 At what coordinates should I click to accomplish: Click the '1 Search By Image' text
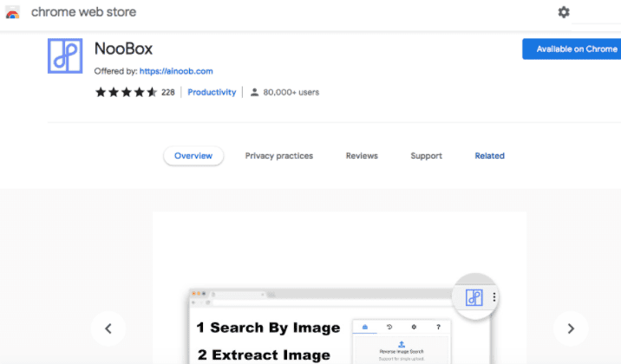click(268, 328)
